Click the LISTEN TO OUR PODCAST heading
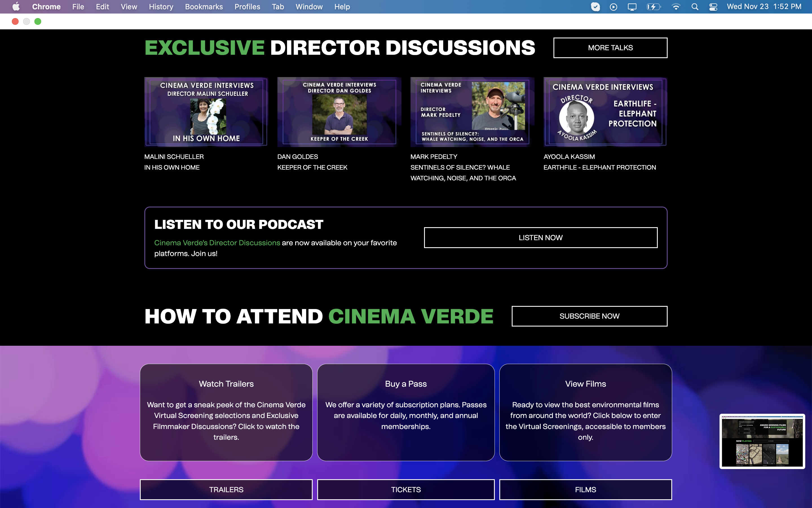This screenshot has width=812, height=508. pyautogui.click(x=239, y=224)
